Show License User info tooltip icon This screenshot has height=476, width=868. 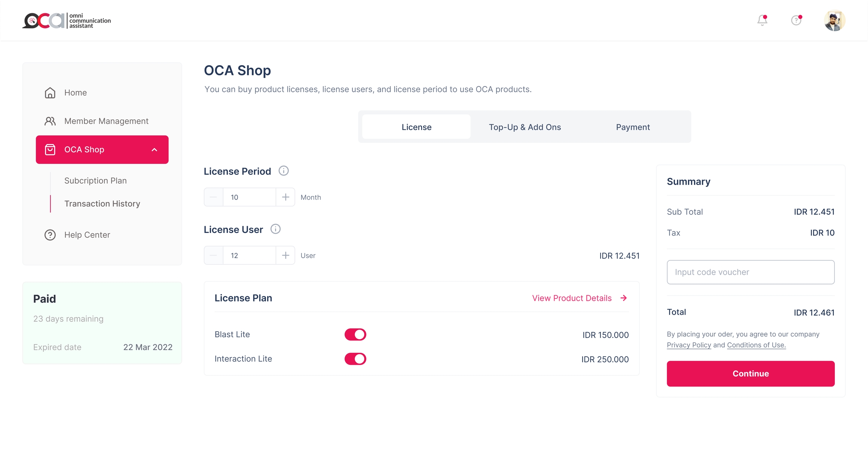pos(275,229)
